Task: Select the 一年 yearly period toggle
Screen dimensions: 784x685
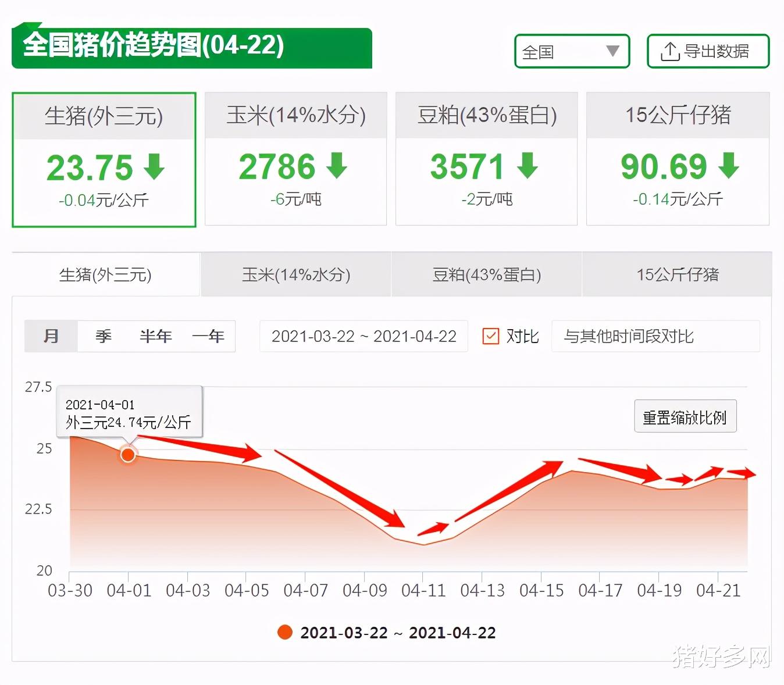Action: [x=209, y=336]
